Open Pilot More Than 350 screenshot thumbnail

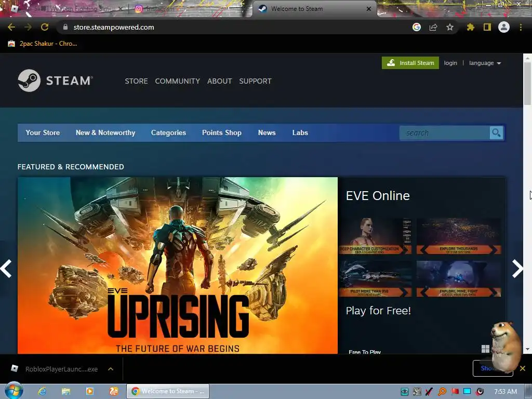375,279
